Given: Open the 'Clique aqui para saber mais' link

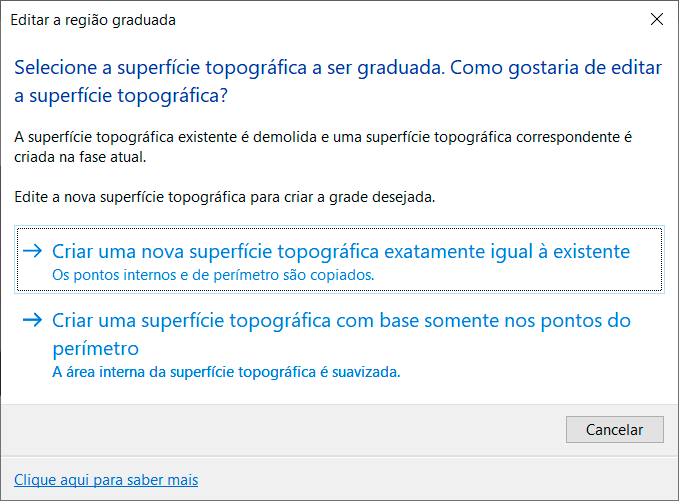Looking at the screenshot, I should click(106, 480).
